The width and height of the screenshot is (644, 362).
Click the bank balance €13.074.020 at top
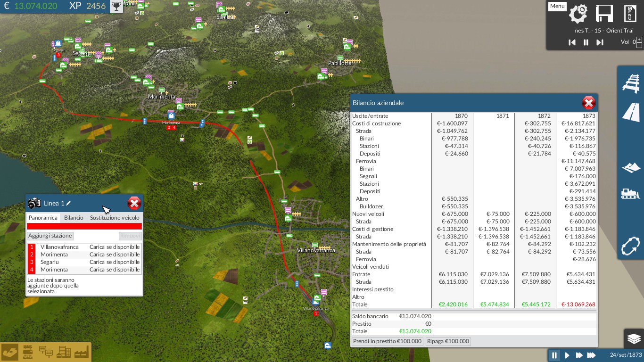36,6
